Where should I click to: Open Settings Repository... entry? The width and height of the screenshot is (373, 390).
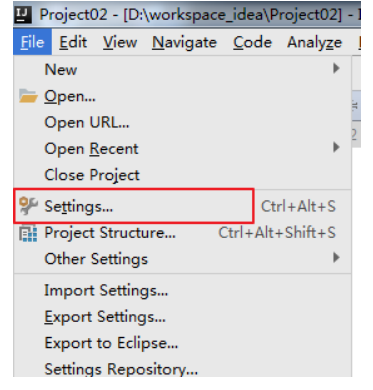[x=182, y=368]
